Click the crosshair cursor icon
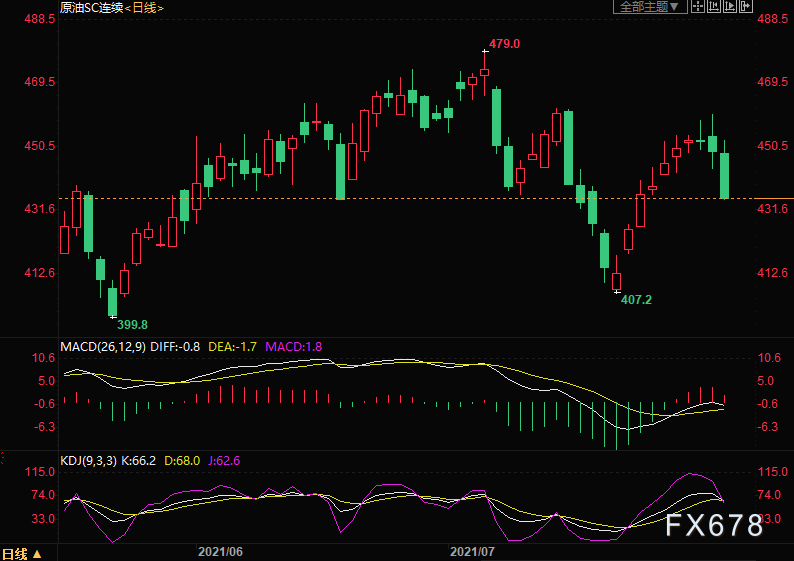The image size is (794, 561). click(698, 6)
